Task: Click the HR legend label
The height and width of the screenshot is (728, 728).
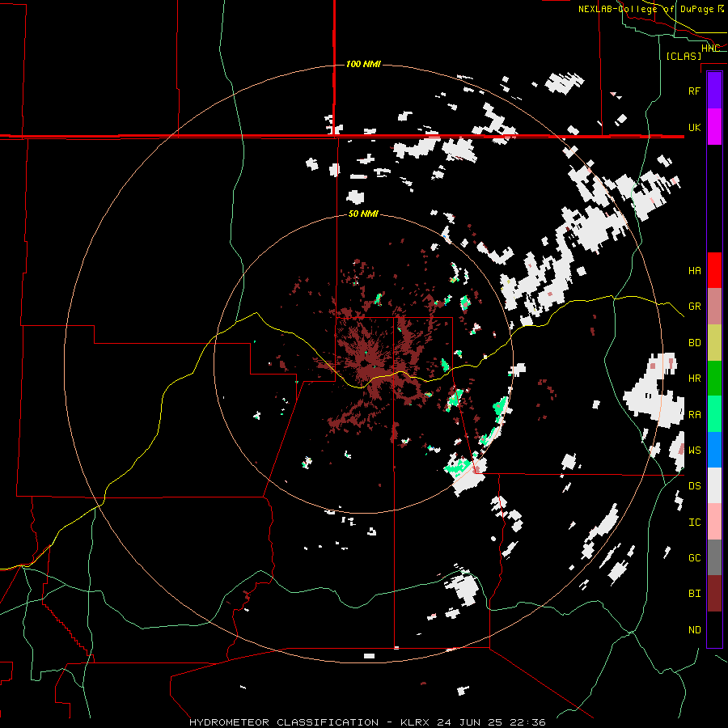Action: pyautogui.click(x=694, y=379)
